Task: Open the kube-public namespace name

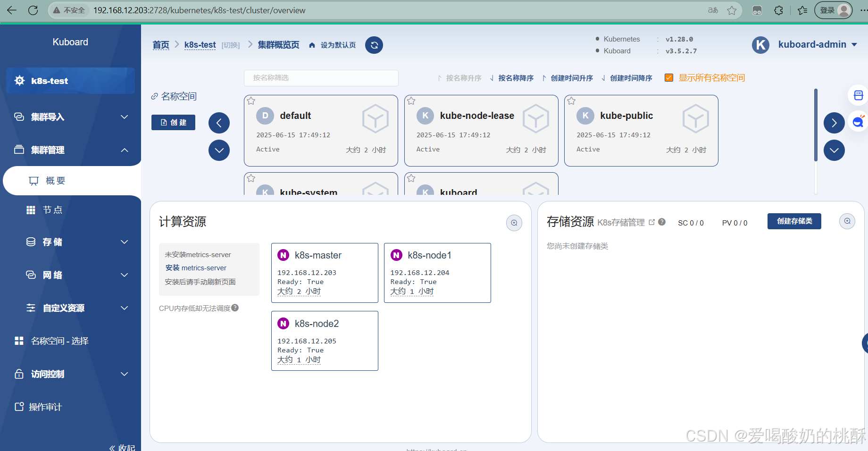Action: tap(626, 116)
